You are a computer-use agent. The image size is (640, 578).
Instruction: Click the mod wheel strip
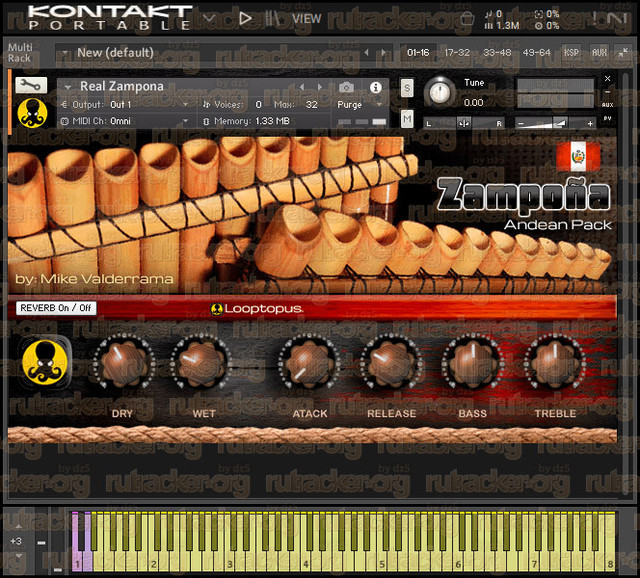coord(58,541)
